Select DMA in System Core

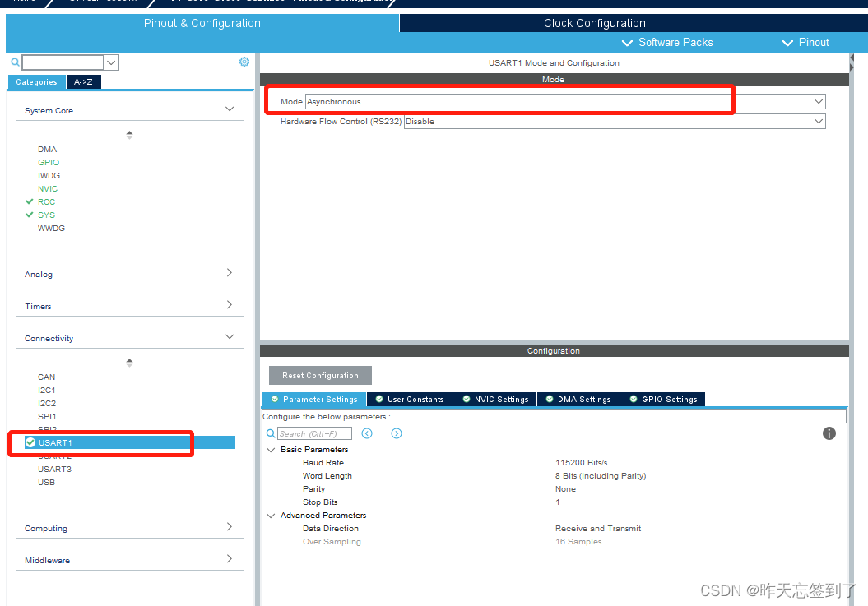click(47, 149)
